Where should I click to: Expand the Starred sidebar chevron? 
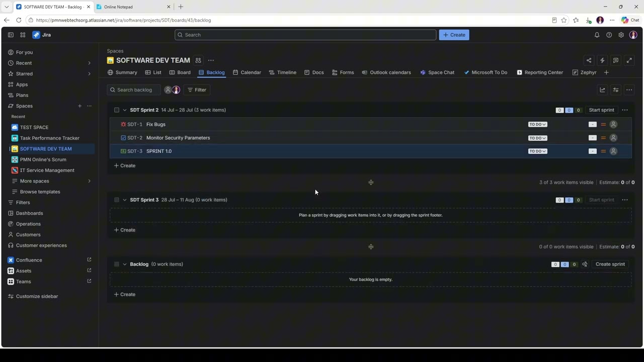pyautogui.click(x=90, y=74)
